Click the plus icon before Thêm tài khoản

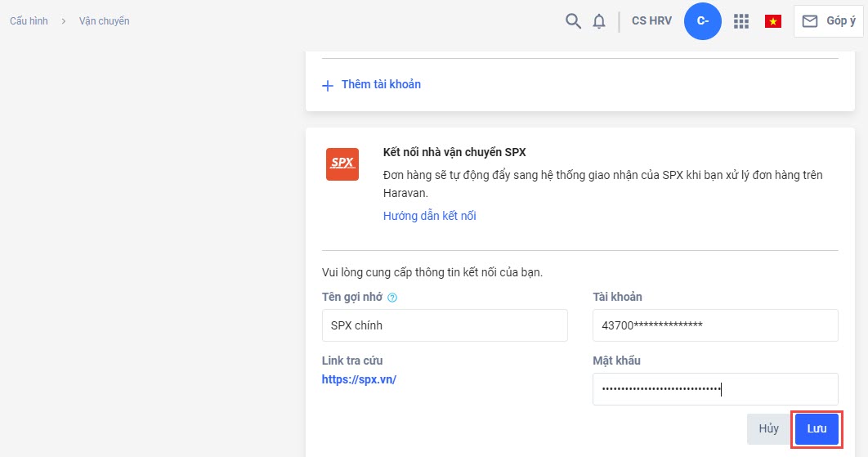(x=328, y=85)
